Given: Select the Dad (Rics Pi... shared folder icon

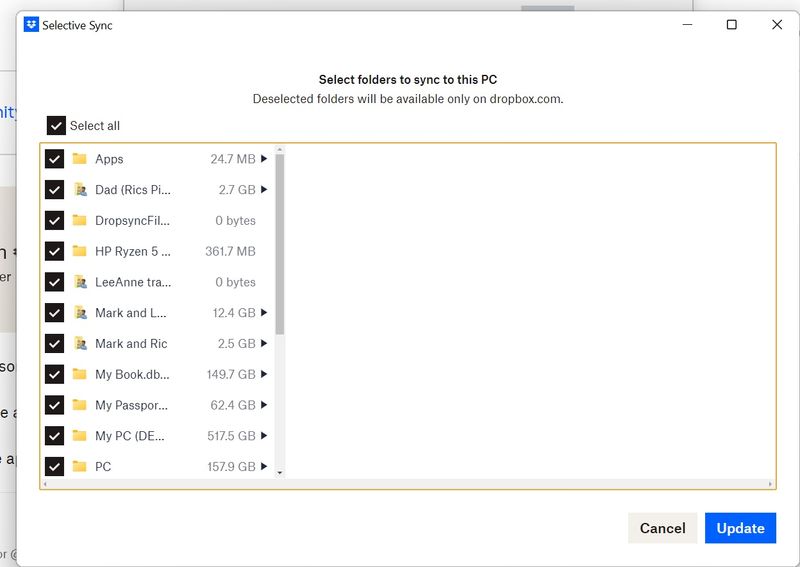Looking at the screenshot, I should [x=80, y=189].
